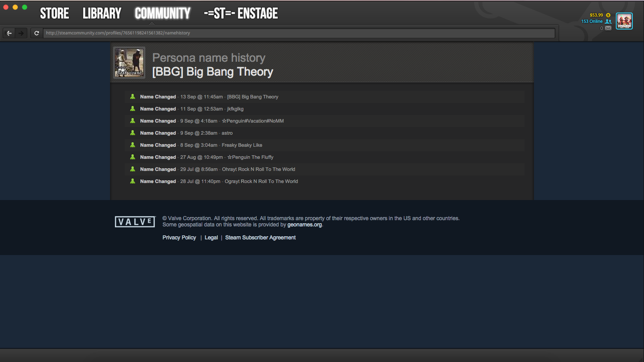Open the user avatar in top right
Image resolution: width=644 pixels, height=362 pixels.
(x=624, y=21)
